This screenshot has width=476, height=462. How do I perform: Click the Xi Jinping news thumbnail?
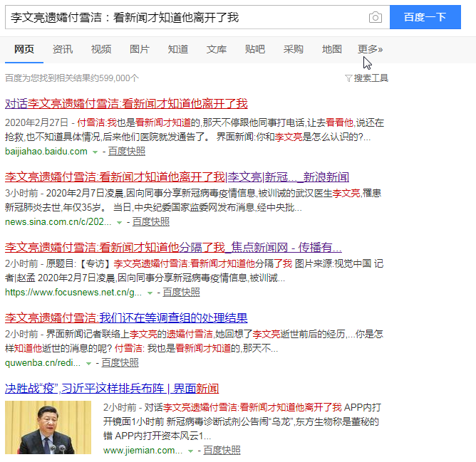tap(48, 427)
